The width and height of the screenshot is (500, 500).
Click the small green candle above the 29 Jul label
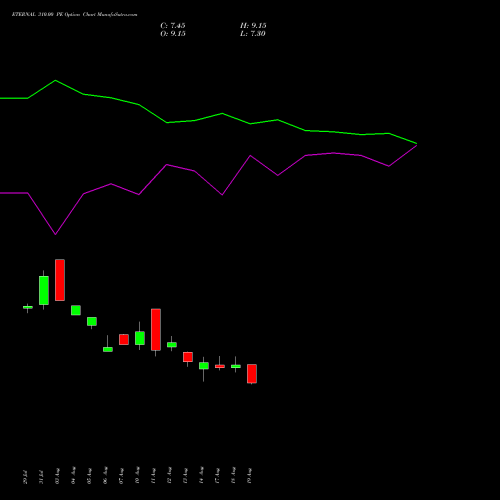(28, 307)
